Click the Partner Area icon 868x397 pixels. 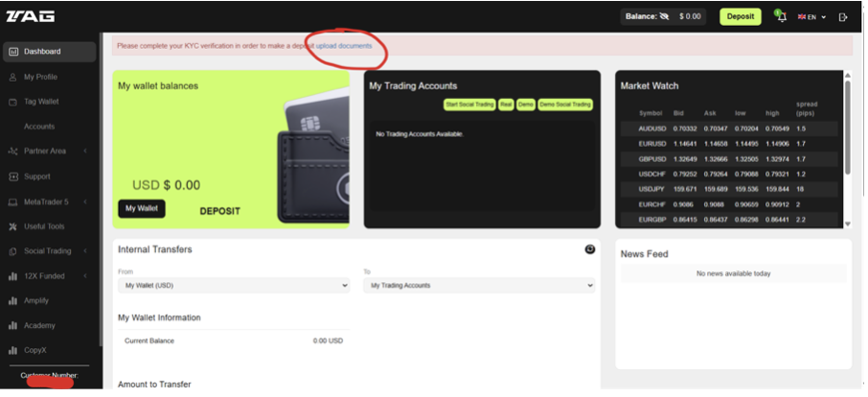[x=13, y=152]
